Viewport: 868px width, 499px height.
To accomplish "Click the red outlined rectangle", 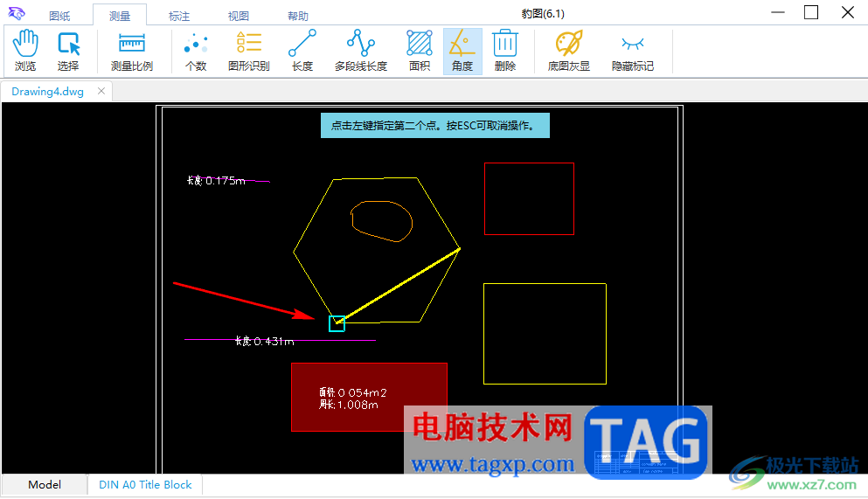I will point(529,198).
